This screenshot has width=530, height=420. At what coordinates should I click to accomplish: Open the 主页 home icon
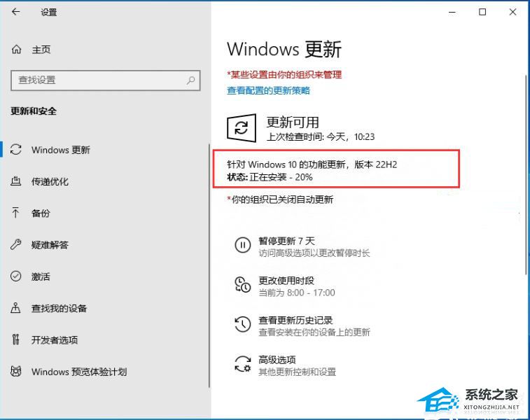pos(16,50)
